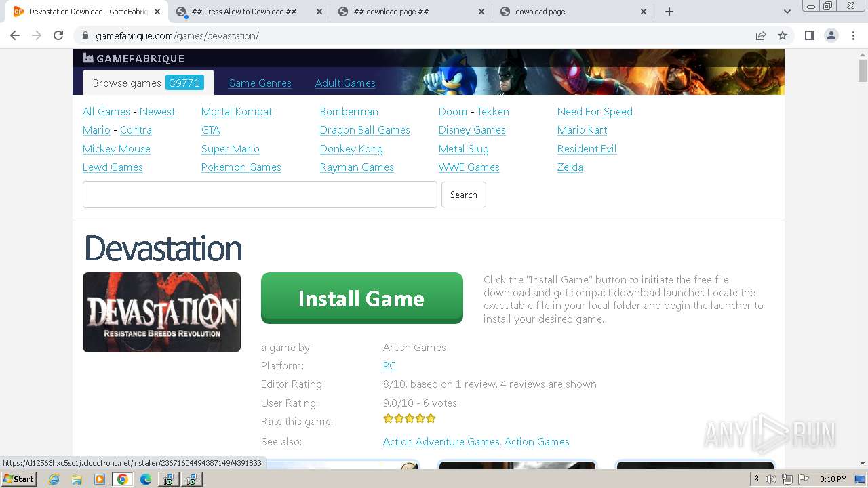The width and height of the screenshot is (868, 488).
Task: Focus the game search text box
Action: [x=260, y=195]
